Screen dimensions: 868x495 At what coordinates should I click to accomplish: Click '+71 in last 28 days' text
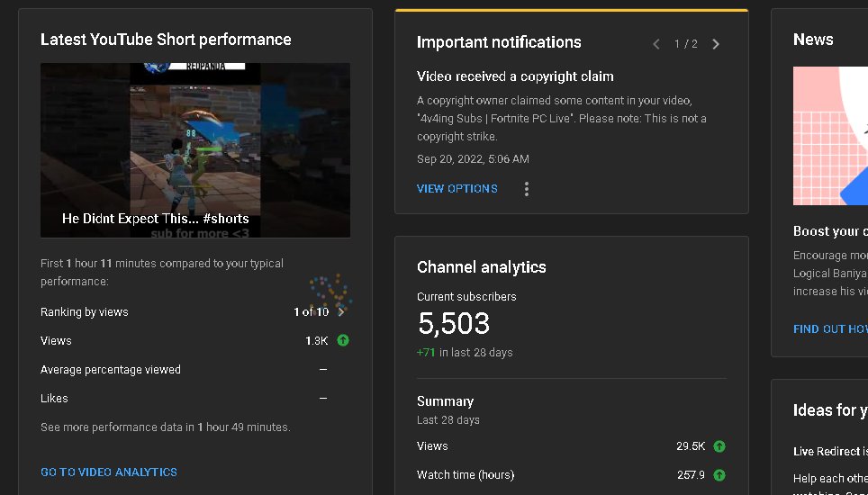(x=465, y=353)
